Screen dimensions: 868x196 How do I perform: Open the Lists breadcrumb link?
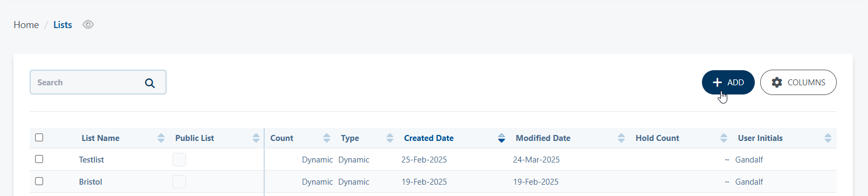click(x=63, y=25)
